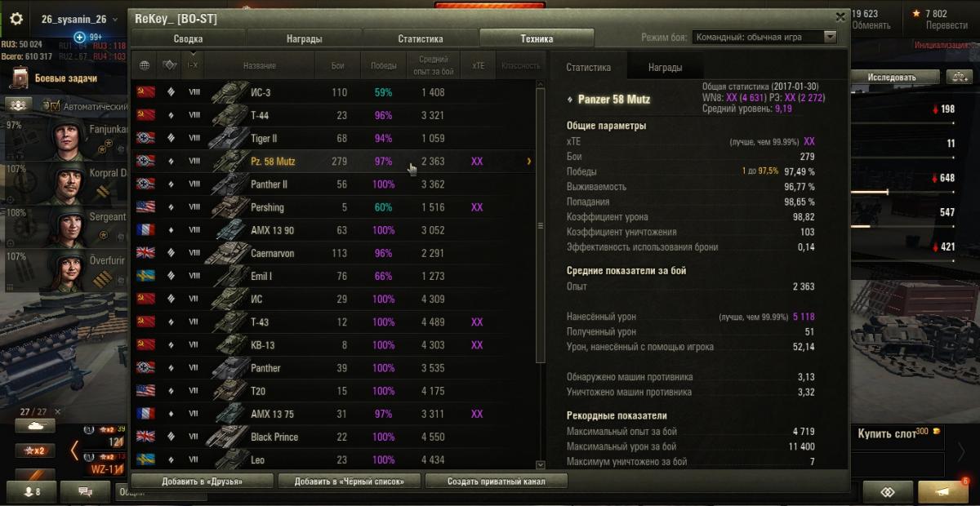Click Добавить в «Друзья» button
This screenshot has height=506, width=980.
203,481
